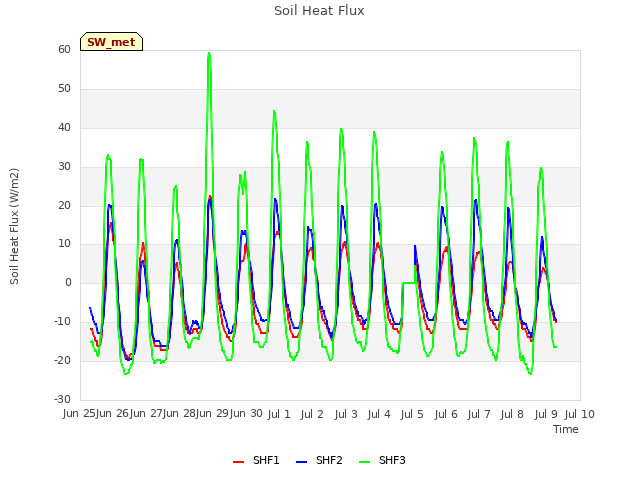Image resolution: width=640 pixels, height=480 pixels.
Task: Click the 0 tick label on y-axis
Action: click(68, 282)
